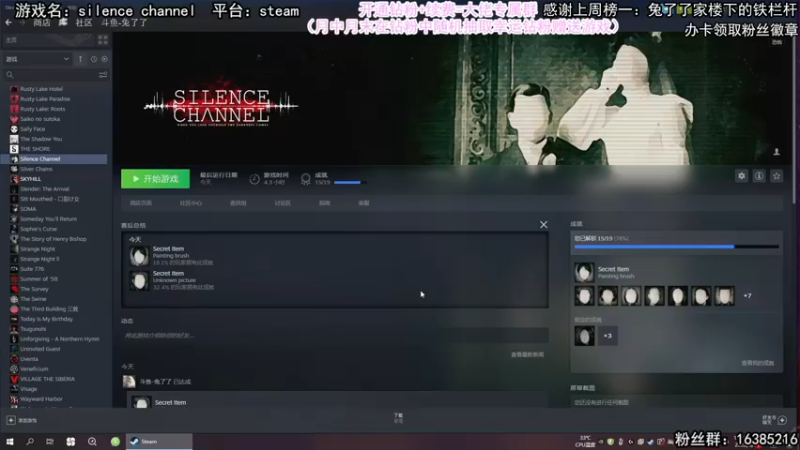
Task: Open friends and chat plus icon
Action: click(782, 420)
